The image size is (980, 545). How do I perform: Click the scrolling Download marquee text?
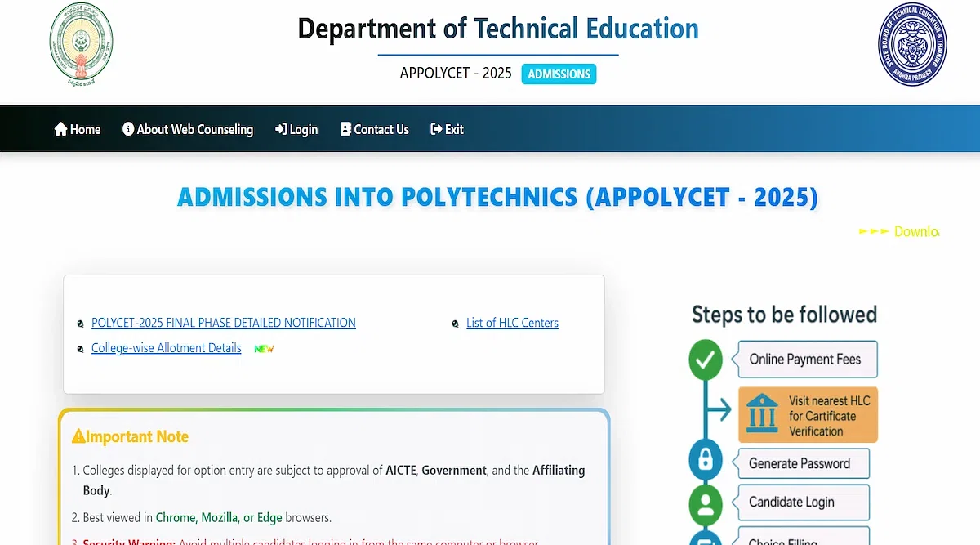click(x=899, y=231)
